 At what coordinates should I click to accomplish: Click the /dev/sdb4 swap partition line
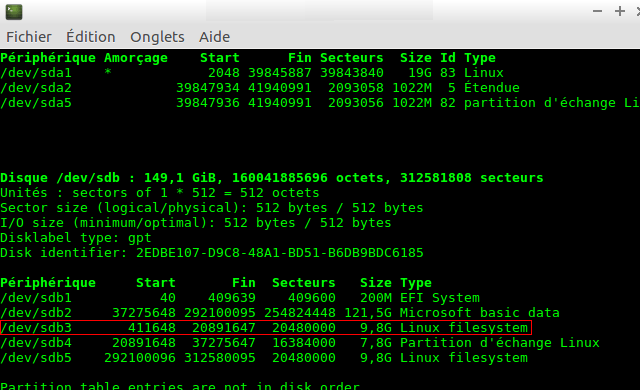click(300, 343)
